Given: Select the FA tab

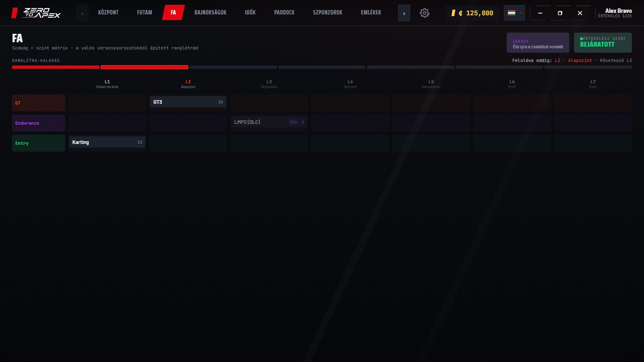Looking at the screenshot, I should [173, 12].
